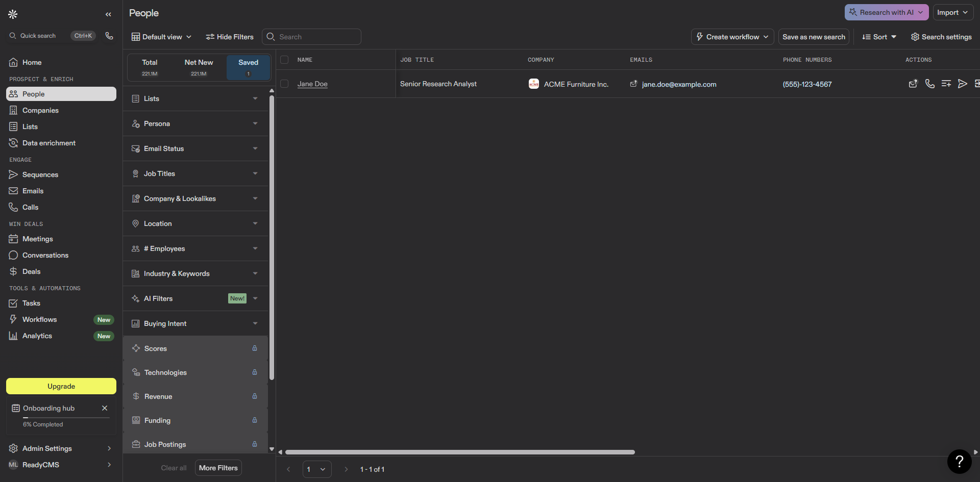Viewport: 980px width, 482px height.
Task: Toggle Hide Filters
Action: [230, 37]
